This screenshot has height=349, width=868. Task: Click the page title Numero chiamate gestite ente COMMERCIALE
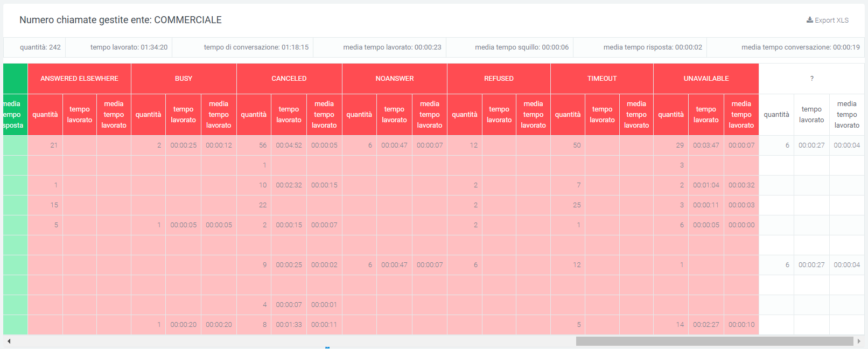click(x=121, y=20)
